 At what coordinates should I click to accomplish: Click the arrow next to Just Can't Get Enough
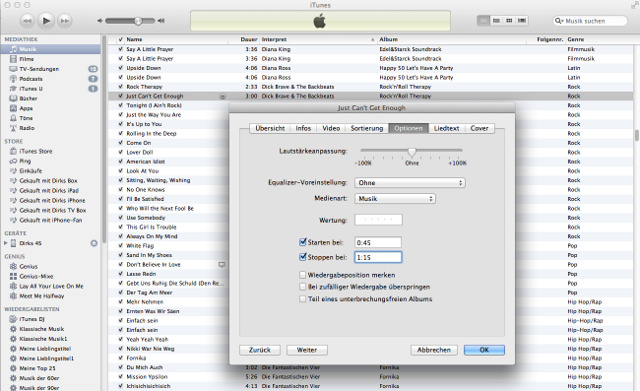[x=222, y=96]
